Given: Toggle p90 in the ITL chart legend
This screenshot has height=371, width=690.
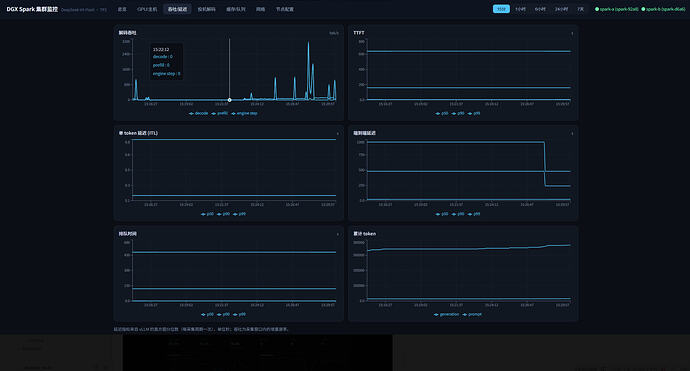Looking at the screenshot, I should [223, 214].
